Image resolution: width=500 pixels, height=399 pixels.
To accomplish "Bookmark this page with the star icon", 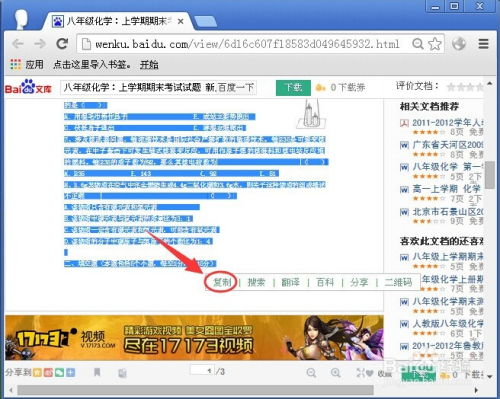I will [435, 44].
